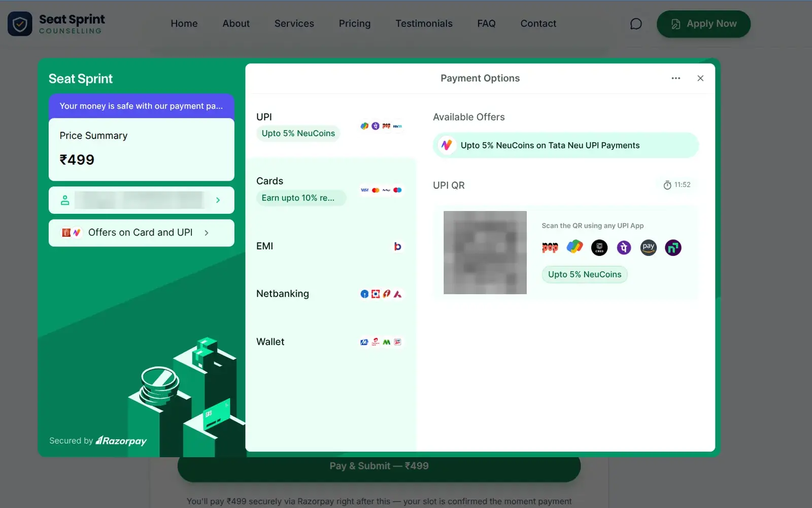Open the chat bubble icon in header

[636, 24]
